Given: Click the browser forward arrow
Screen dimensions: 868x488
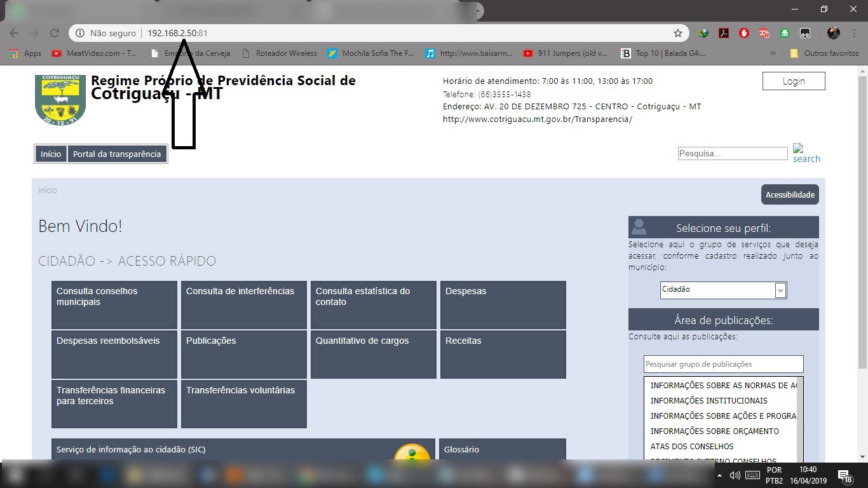Looking at the screenshot, I should tap(34, 33).
